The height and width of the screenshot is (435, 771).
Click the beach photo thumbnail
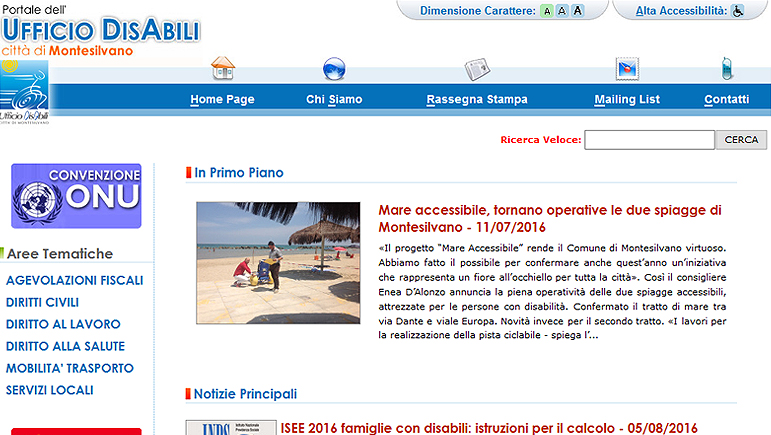(278, 263)
